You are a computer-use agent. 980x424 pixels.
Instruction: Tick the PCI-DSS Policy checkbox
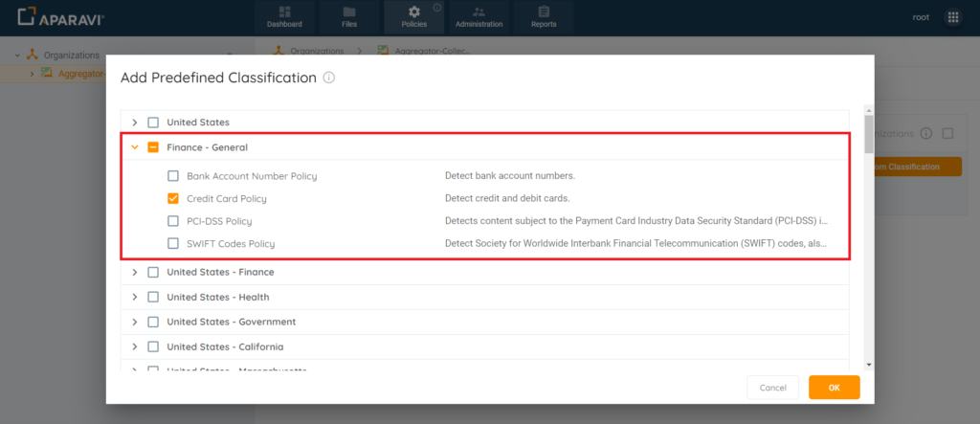173,221
